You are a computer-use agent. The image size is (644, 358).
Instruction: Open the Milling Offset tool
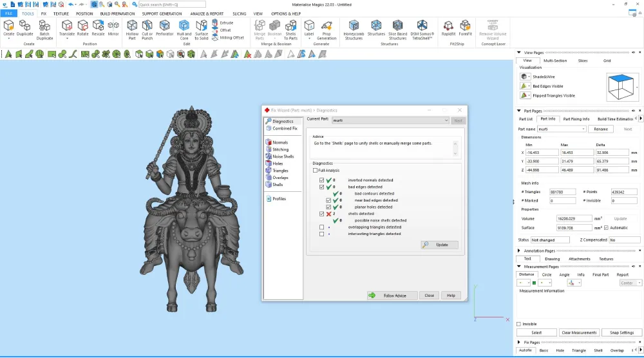[228, 38]
